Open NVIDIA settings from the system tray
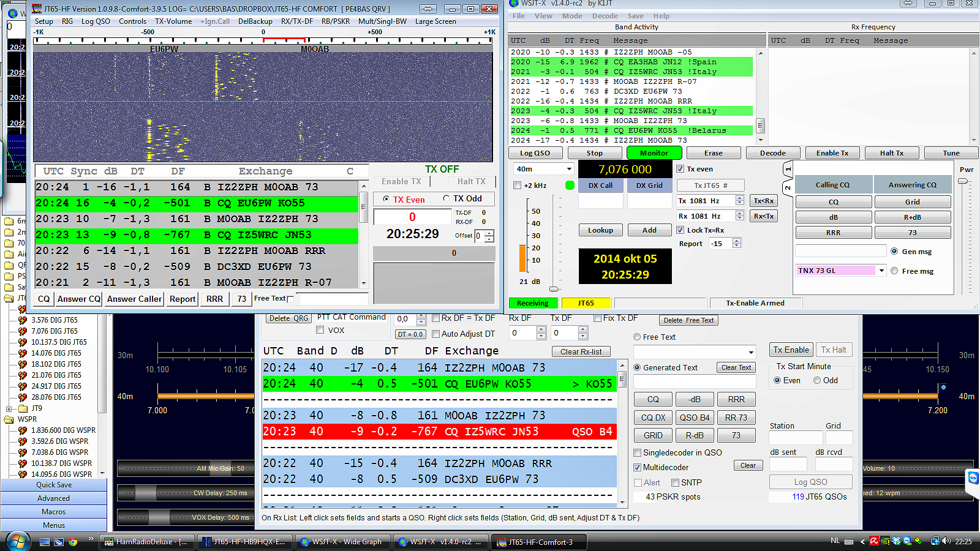The image size is (980, 551). 885,541
